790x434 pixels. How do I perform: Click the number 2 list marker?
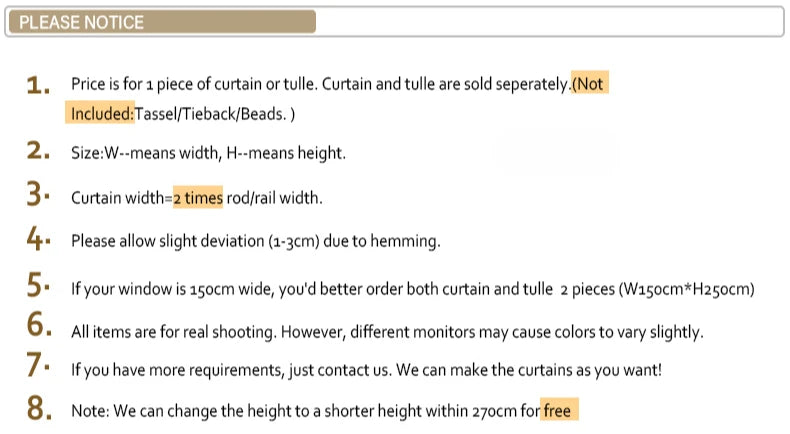tap(38, 150)
